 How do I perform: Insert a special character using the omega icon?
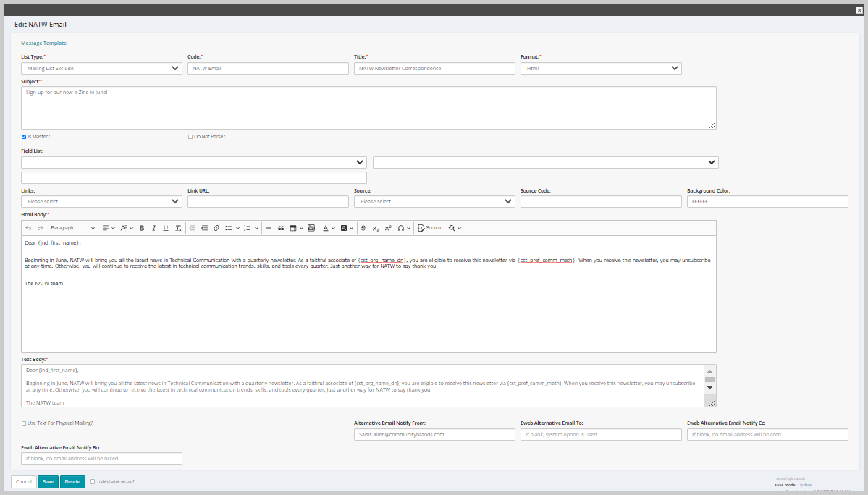(x=400, y=227)
